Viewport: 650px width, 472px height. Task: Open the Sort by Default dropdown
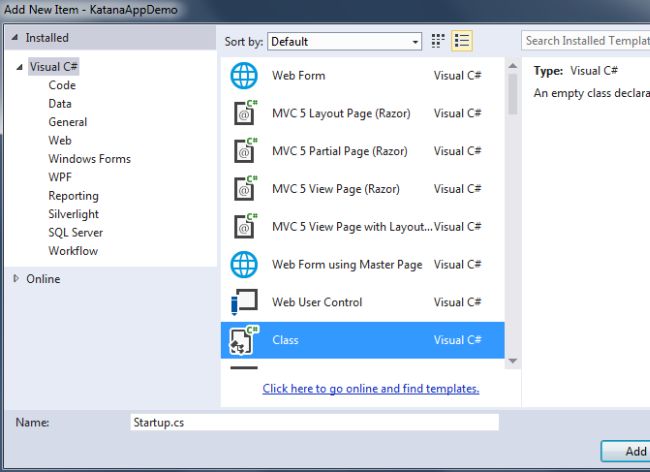344,41
